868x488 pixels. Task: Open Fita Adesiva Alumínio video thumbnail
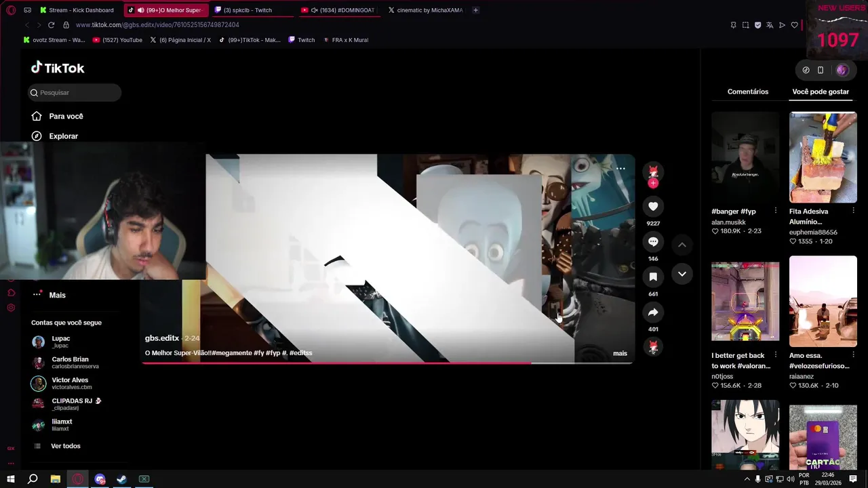click(823, 157)
